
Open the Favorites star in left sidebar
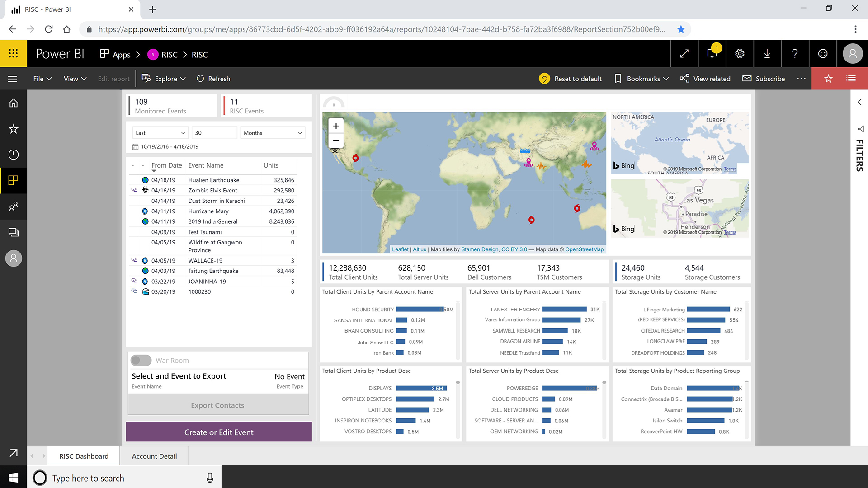tap(14, 129)
